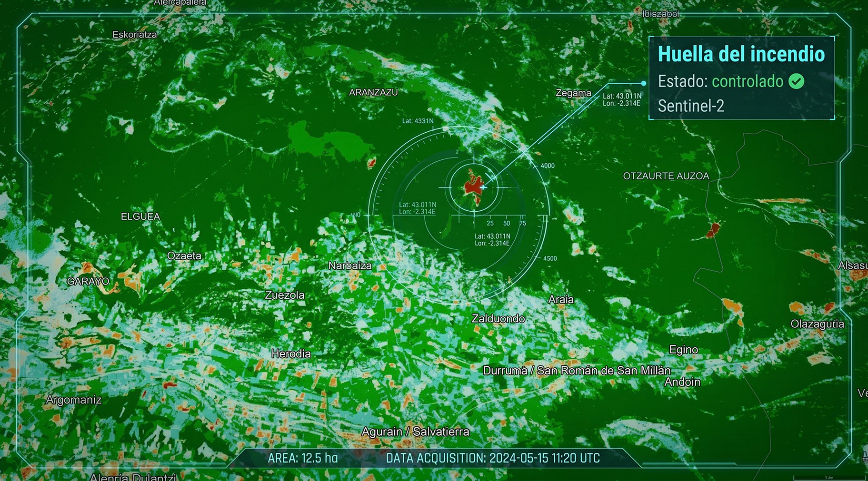This screenshot has height=481, width=868.
Task: Click the Zuezola label
Action: point(285,295)
